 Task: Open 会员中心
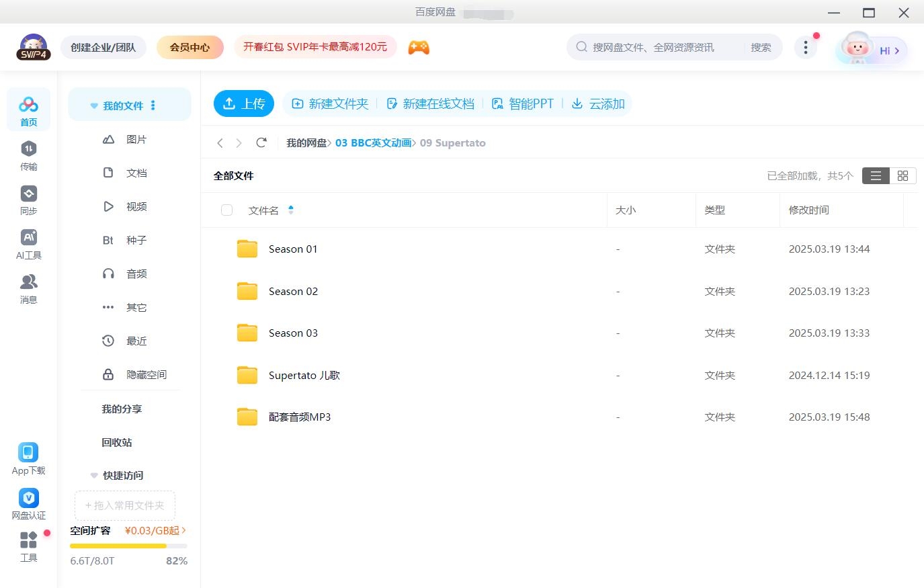(190, 47)
